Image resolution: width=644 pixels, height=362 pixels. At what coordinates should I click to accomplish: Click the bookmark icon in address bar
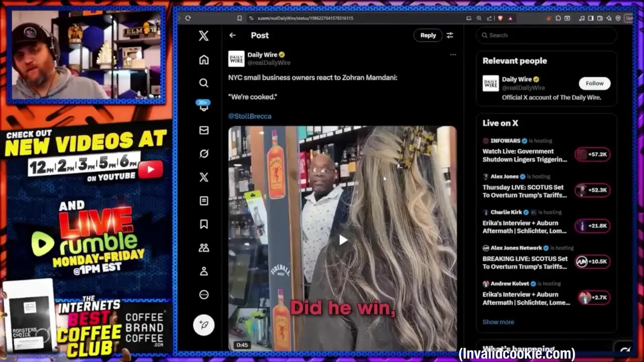coord(239,18)
